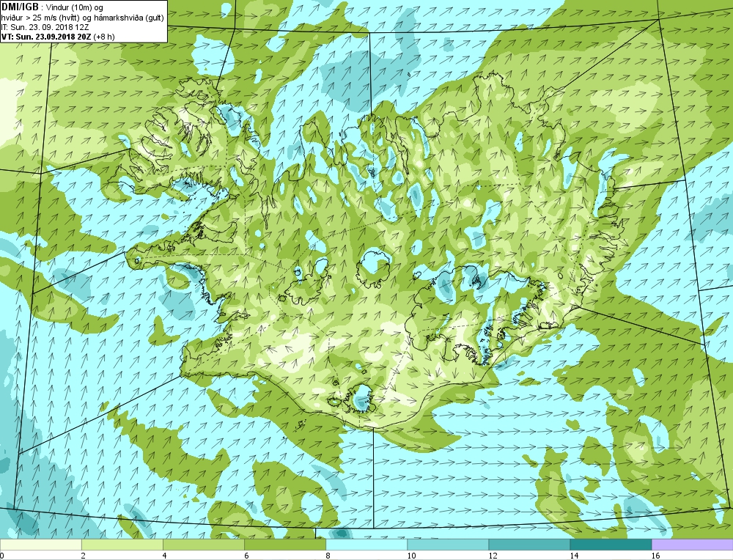Viewport: 733px width, 560px height.
Task: Click the 12–14 m/s darker teal legend swatch
Action: [529, 545]
